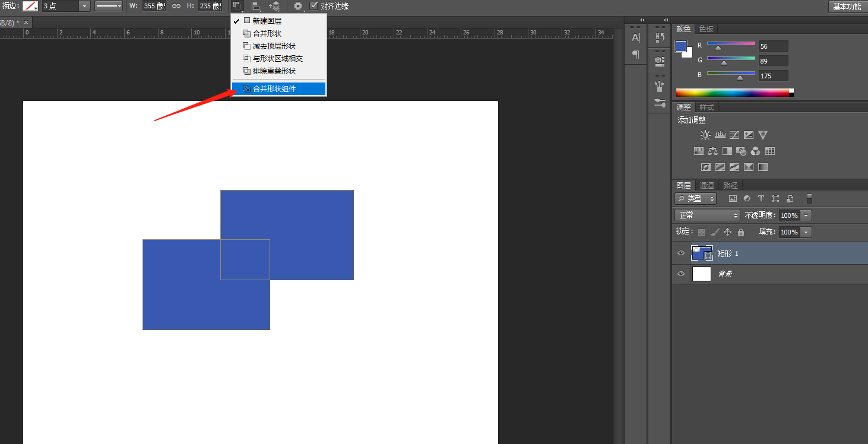
Task: Click the lock all padlock icon
Action: tap(741, 232)
